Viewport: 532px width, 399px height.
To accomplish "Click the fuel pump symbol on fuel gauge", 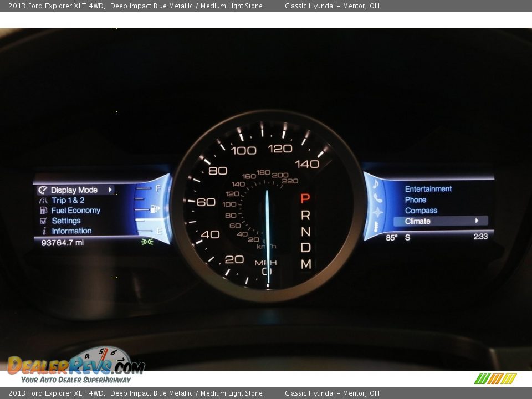I will [x=155, y=209].
